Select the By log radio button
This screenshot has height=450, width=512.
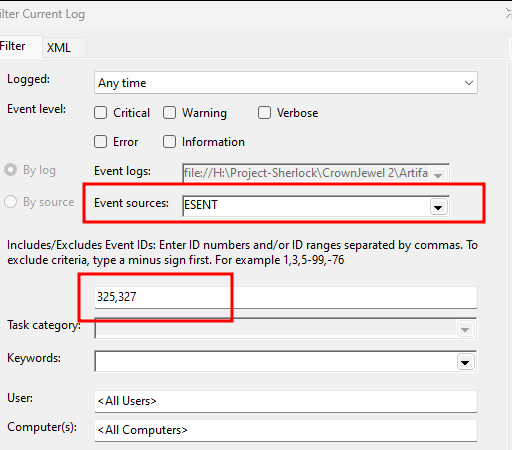point(10,170)
